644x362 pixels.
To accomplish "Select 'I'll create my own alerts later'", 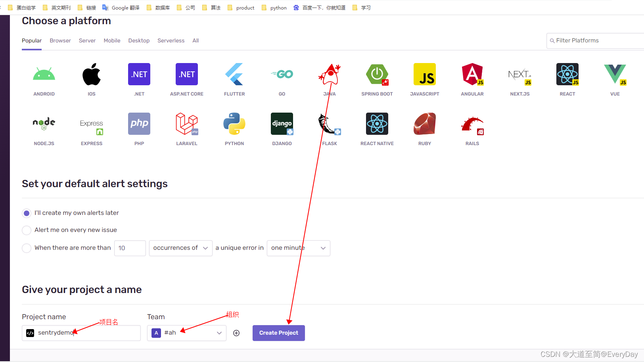I will (27, 213).
